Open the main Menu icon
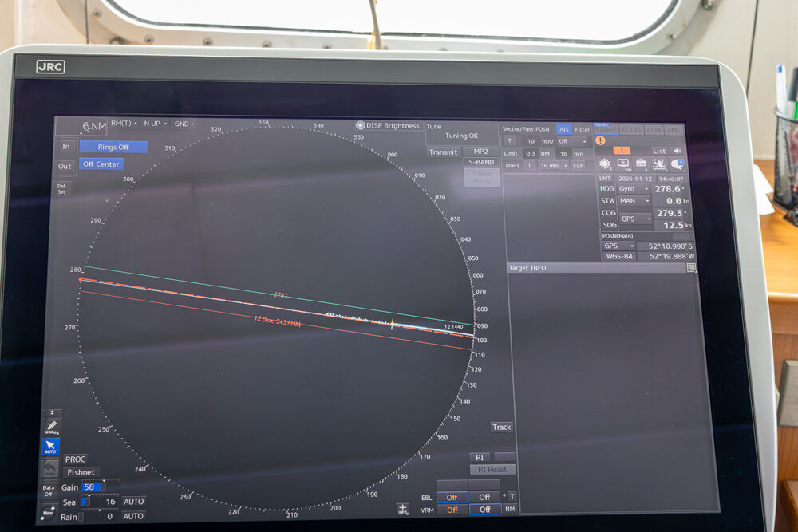This screenshot has width=798, height=532. point(48,512)
